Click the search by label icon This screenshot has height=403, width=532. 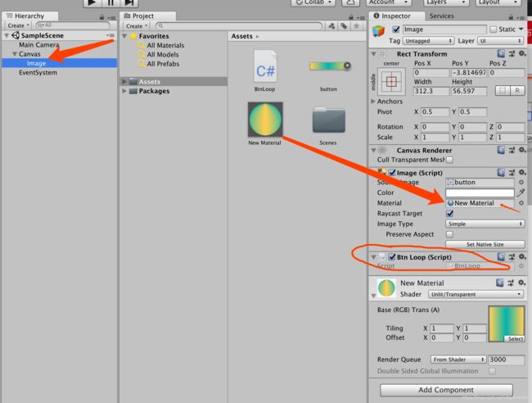coord(344,26)
